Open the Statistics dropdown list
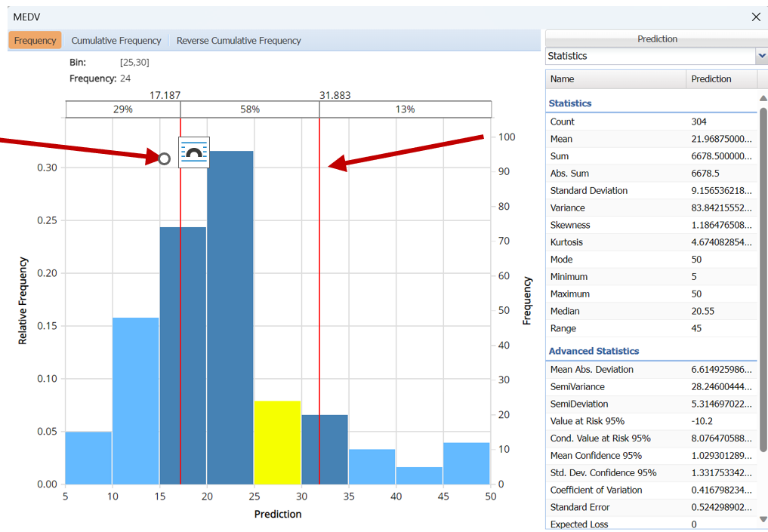Viewport: 768px width, 532px height. point(760,56)
